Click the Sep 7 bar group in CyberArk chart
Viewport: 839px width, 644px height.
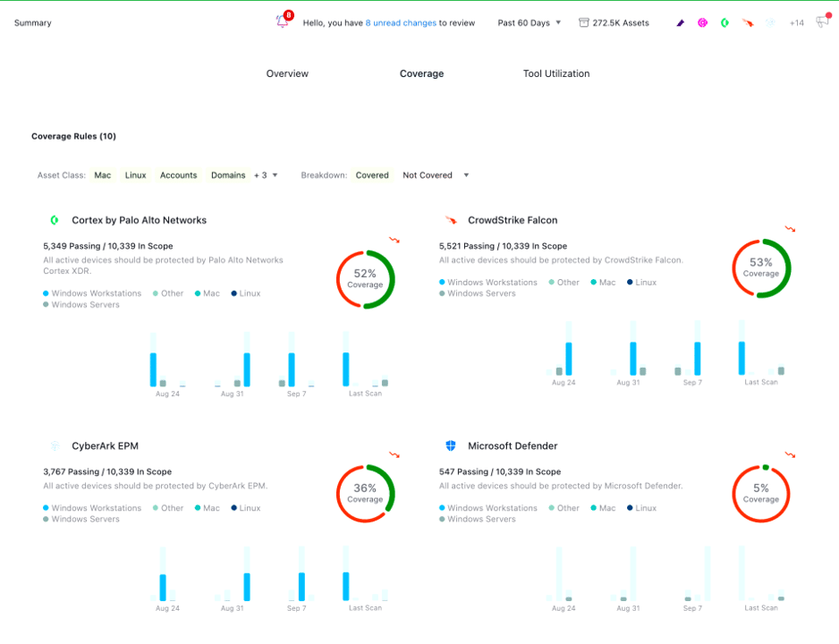301,573
